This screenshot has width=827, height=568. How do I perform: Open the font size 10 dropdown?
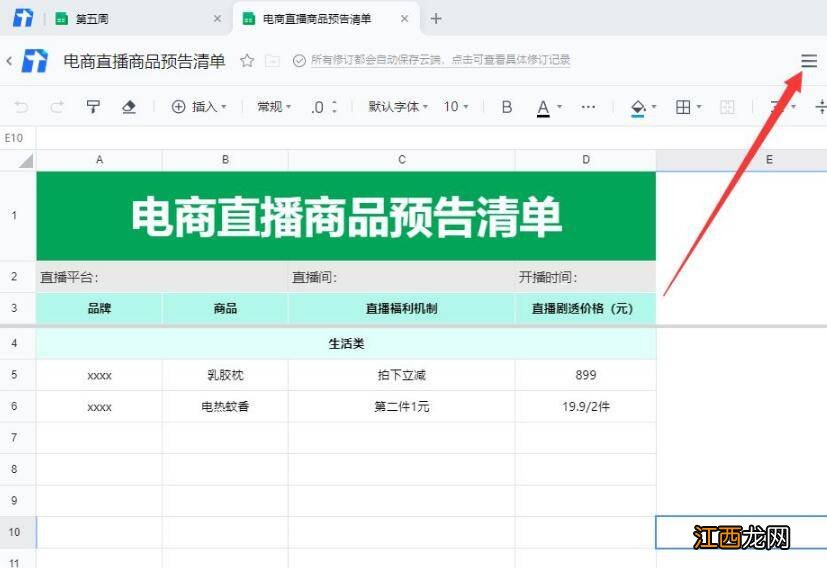tap(456, 107)
